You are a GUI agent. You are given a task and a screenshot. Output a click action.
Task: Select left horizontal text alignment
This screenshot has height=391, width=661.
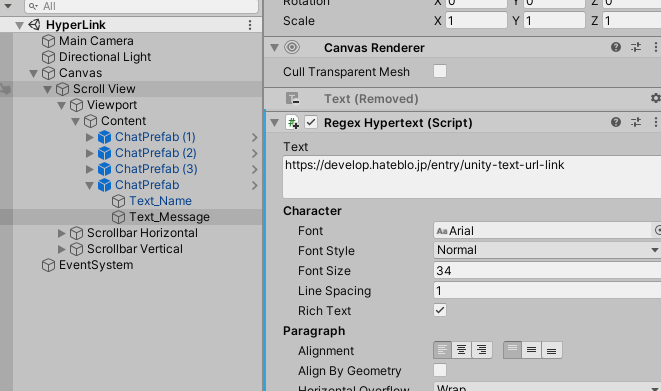click(x=442, y=350)
